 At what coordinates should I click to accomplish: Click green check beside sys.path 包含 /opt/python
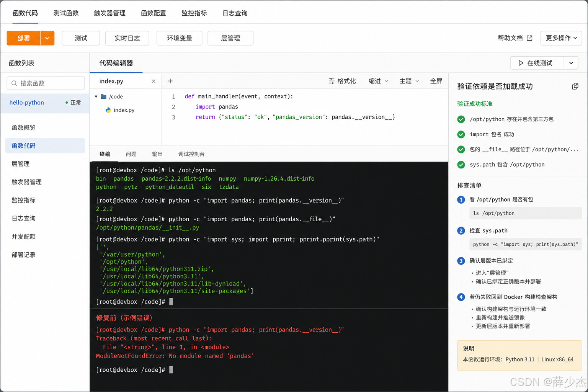461,165
